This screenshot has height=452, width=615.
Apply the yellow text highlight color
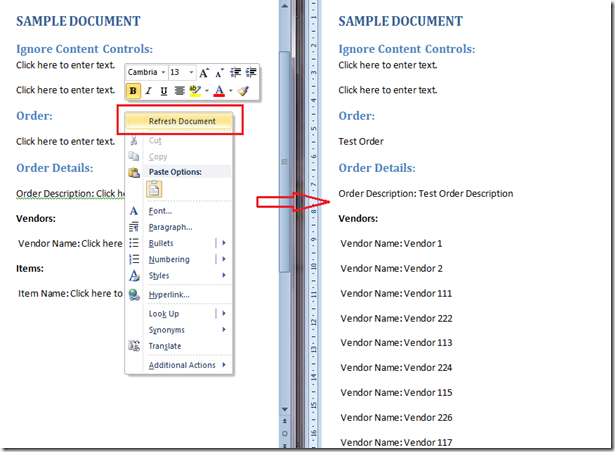click(x=195, y=91)
